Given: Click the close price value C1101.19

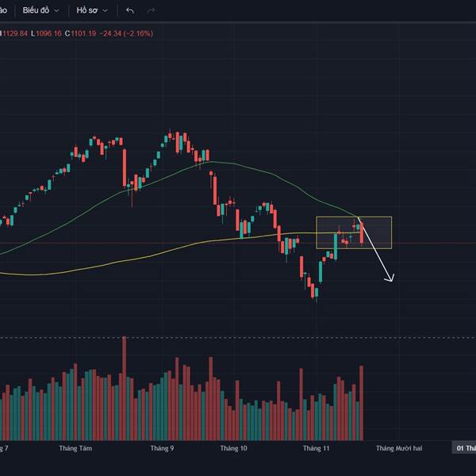Looking at the screenshot, I should [80, 33].
